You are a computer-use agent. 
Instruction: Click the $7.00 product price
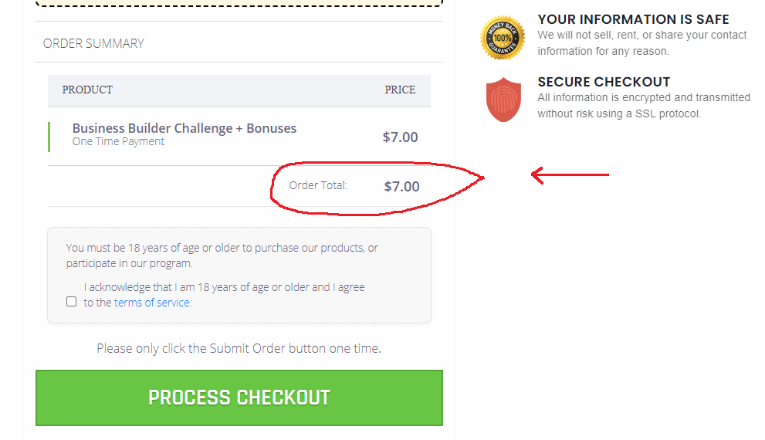(400, 137)
